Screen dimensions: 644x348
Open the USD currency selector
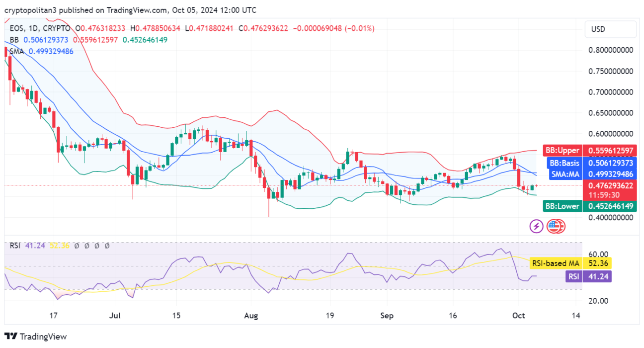[610, 29]
